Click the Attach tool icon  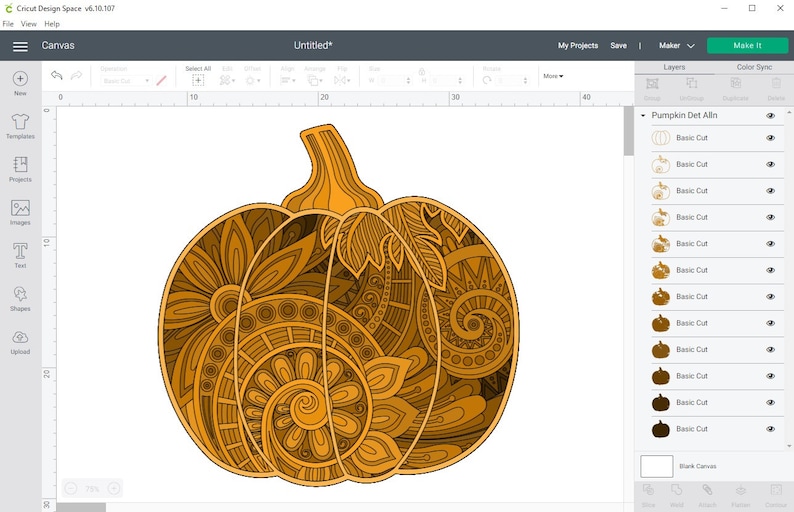click(707, 490)
